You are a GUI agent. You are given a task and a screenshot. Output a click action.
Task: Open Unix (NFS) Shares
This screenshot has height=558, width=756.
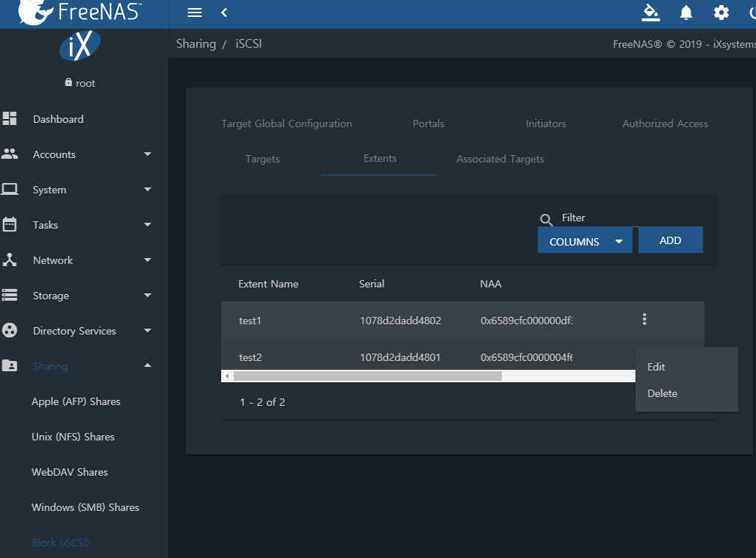(73, 437)
